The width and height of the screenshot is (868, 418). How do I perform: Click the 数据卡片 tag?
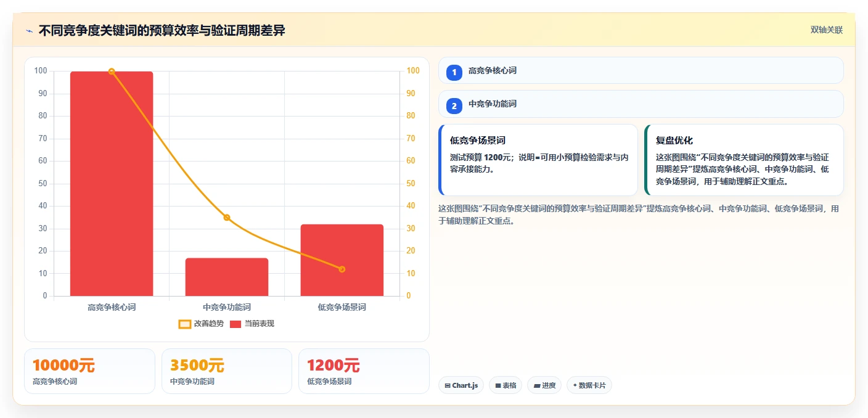point(589,385)
